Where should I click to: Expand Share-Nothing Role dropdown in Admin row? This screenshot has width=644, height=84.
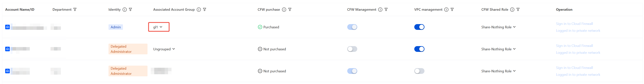tap(498, 27)
